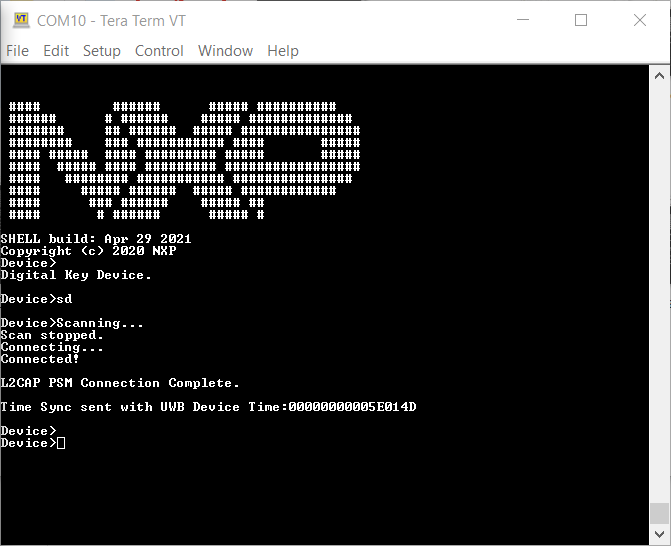
Task: Click the Tera Term VT title bar icon
Action: pos(21,20)
